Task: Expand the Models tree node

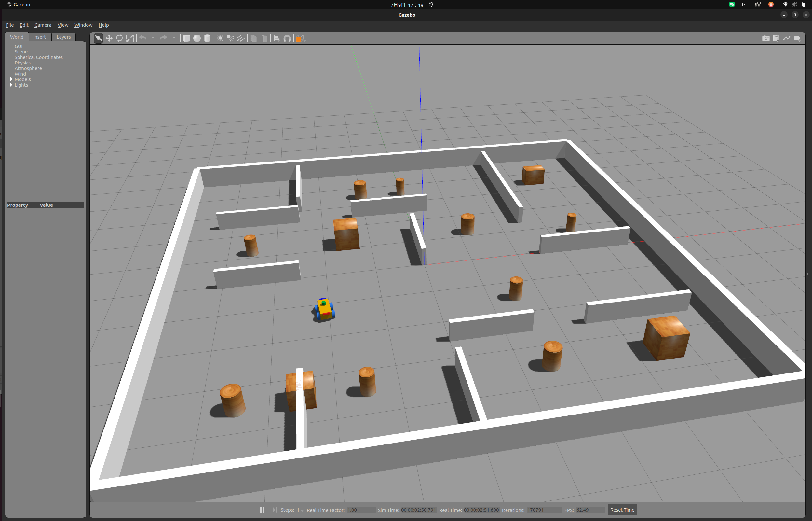Action: (11, 79)
